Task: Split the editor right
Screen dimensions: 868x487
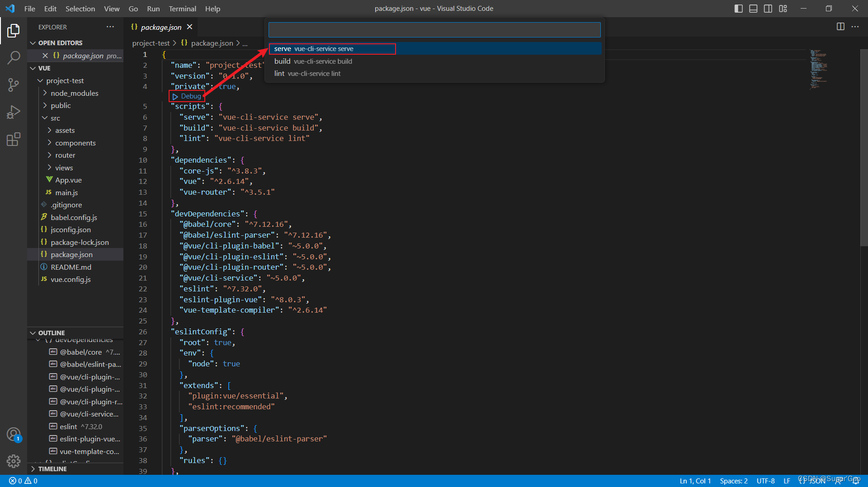Action: coord(840,27)
